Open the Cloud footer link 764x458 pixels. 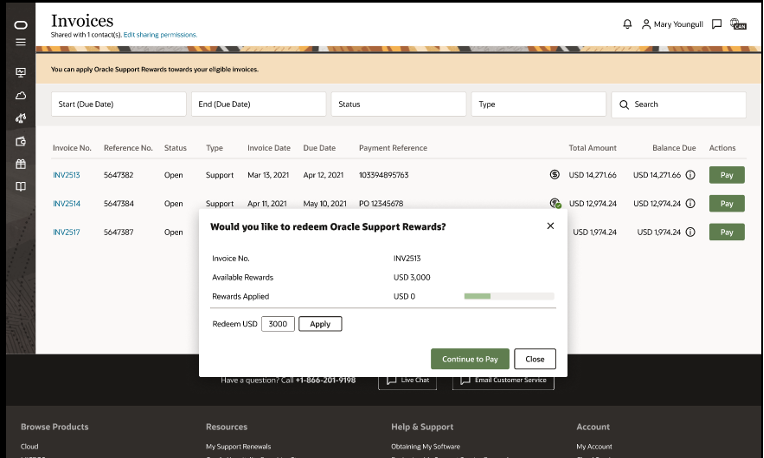(29, 446)
